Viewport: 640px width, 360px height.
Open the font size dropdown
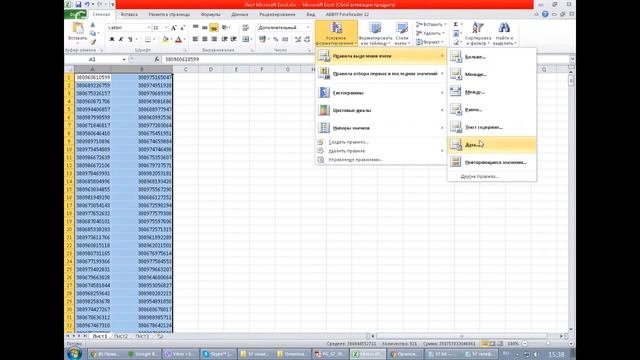[x=166, y=27]
